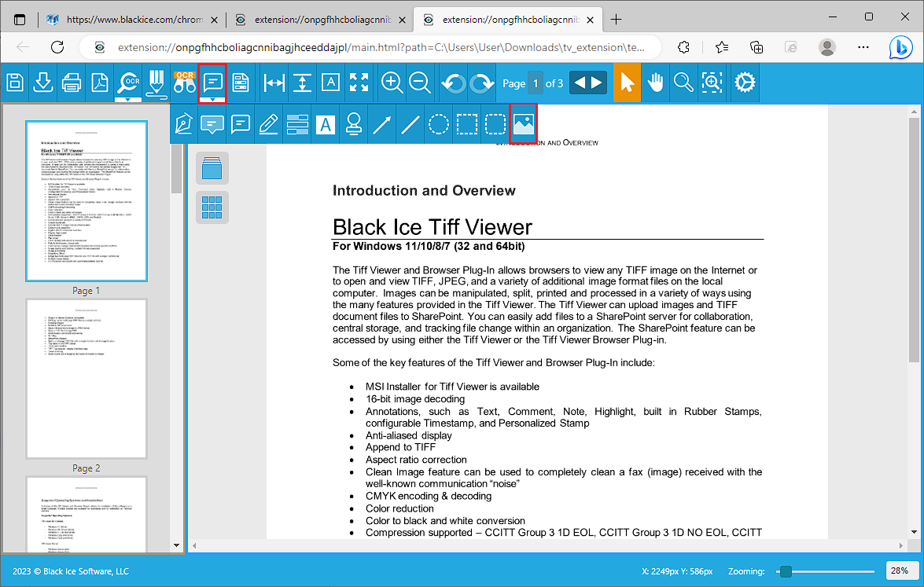Open the viewer settings gear
This screenshot has width=924, height=587.
[x=745, y=83]
